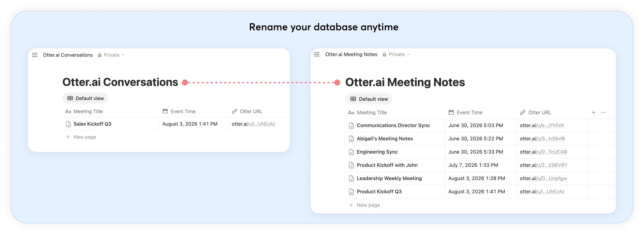The image size is (644, 234).
Task: Click the Otter.ai Meeting Notes page title
Action: [x=405, y=82]
